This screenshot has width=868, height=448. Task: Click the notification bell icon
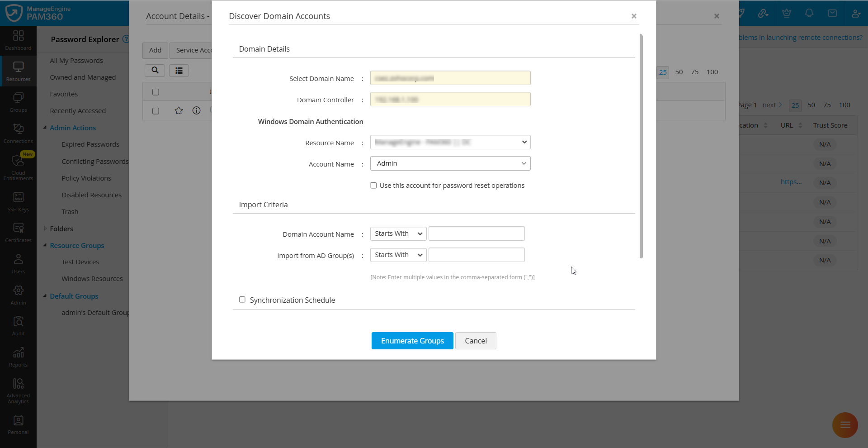pos(809,13)
